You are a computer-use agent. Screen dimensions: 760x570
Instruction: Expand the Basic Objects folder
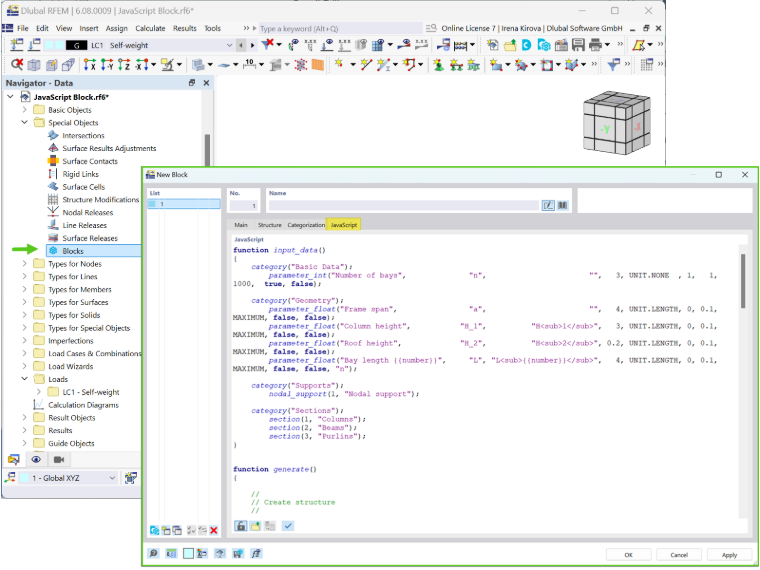(24, 110)
